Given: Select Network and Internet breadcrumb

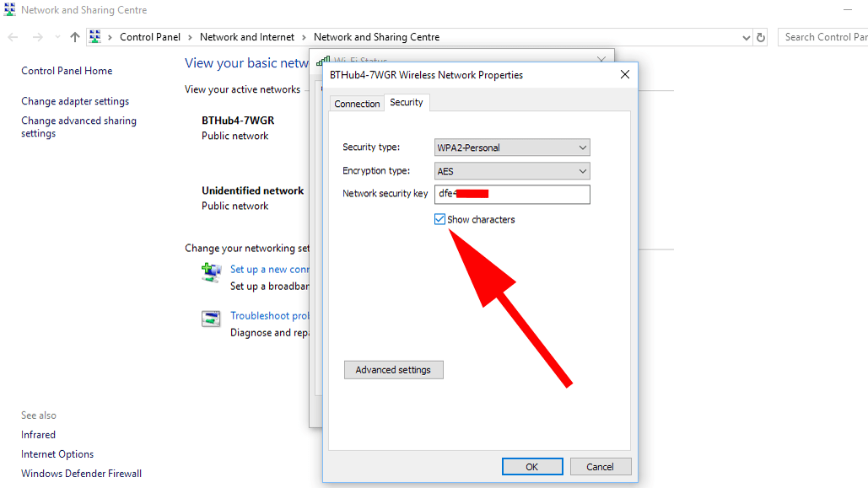Looking at the screenshot, I should [x=247, y=37].
